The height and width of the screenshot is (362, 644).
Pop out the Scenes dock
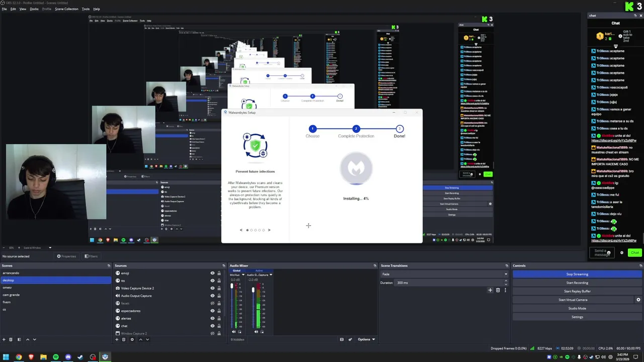(109, 265)
